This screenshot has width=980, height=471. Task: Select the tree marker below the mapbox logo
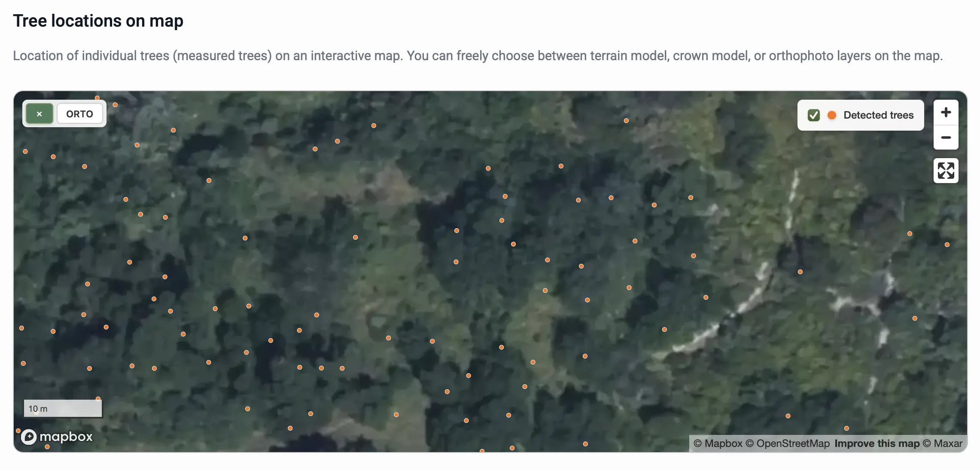point(47,447)
